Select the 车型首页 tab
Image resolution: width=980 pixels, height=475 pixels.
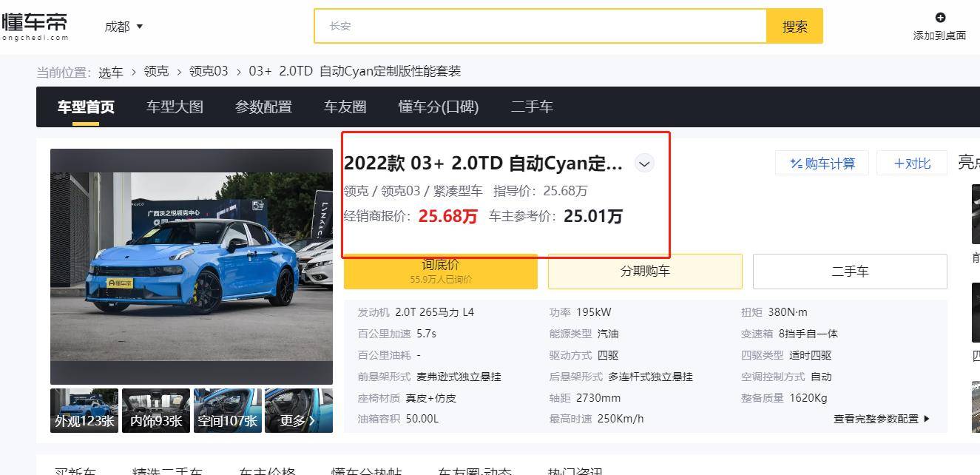coord(86,107)
